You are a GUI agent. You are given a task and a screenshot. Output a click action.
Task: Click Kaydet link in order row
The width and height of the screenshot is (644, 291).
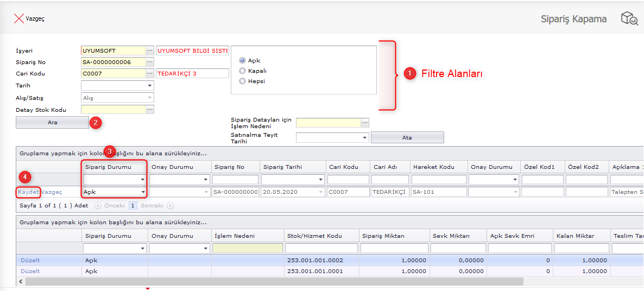[28, 192]
